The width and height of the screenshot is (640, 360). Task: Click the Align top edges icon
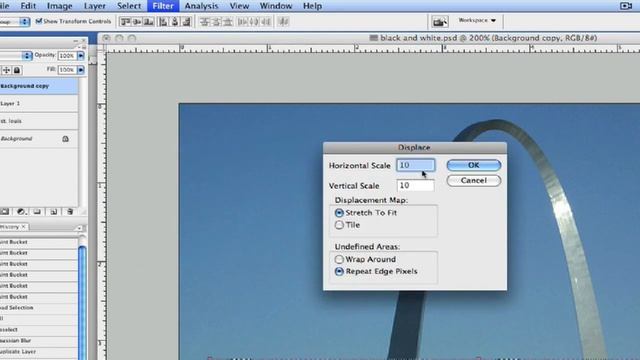tap(126, 22)
